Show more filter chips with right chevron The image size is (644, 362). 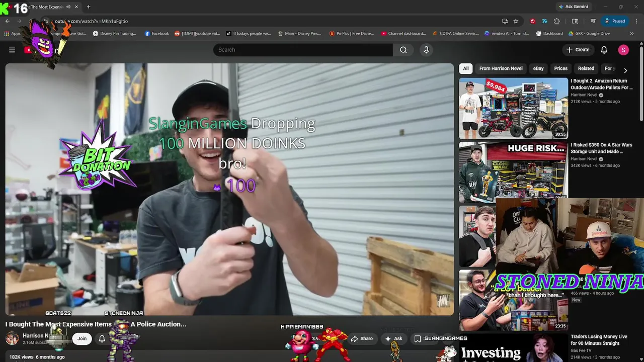625,70
